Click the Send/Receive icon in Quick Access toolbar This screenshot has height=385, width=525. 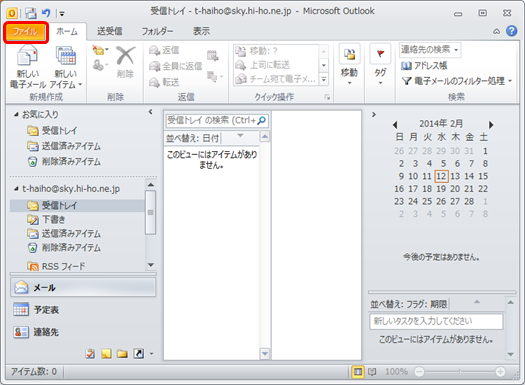[31, 13]
